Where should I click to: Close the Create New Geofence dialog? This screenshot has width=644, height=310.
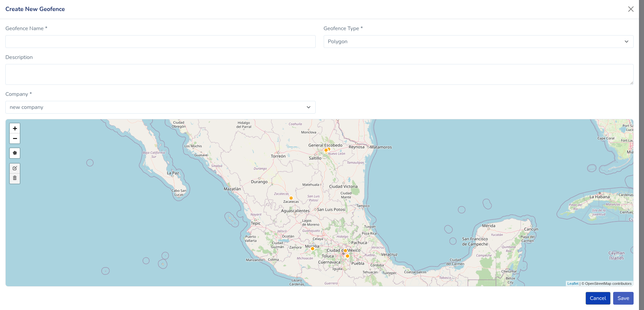[x=631, y=9]
